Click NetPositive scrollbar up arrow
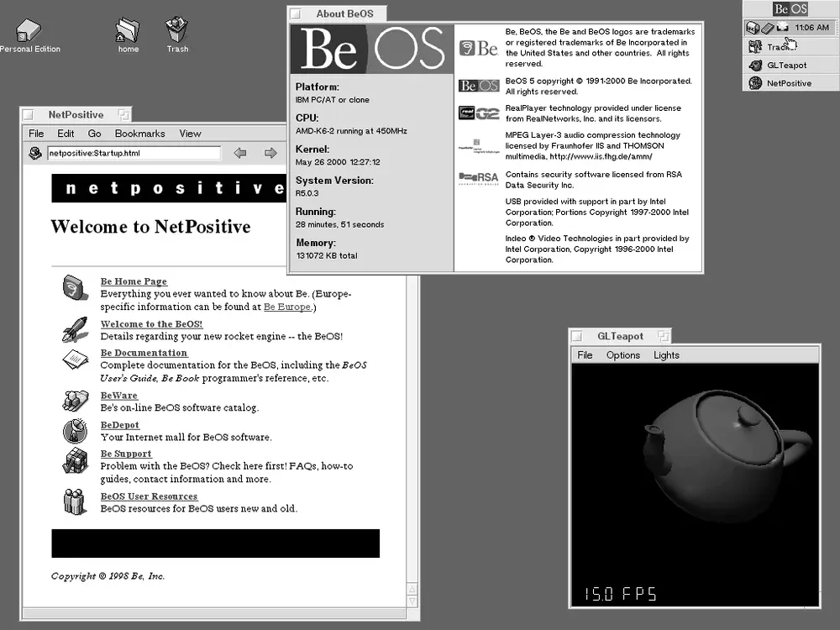Viewport: 840px width, 630px height. pos(412,590)
